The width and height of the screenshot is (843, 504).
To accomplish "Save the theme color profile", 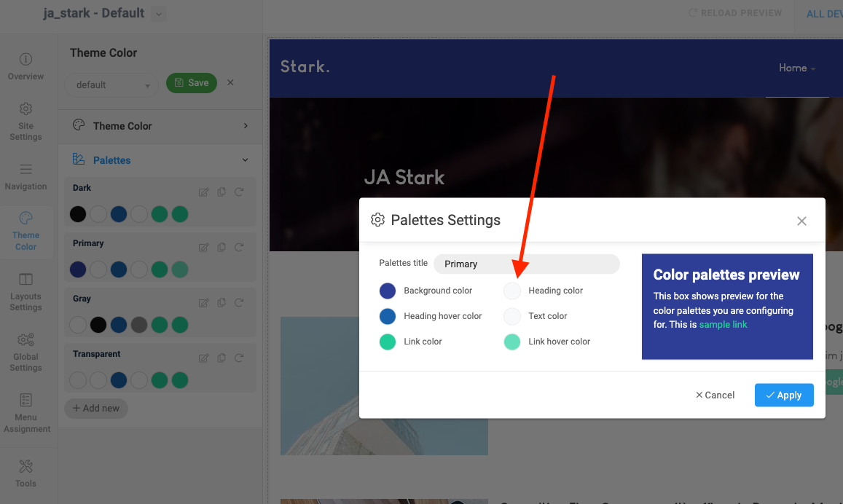I will (x=192, y=83).
